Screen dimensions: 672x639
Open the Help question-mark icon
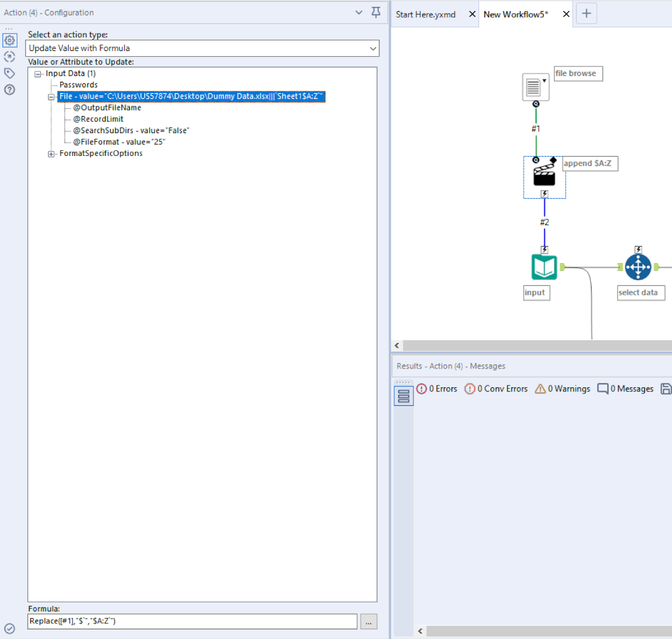tap(10, 89)
